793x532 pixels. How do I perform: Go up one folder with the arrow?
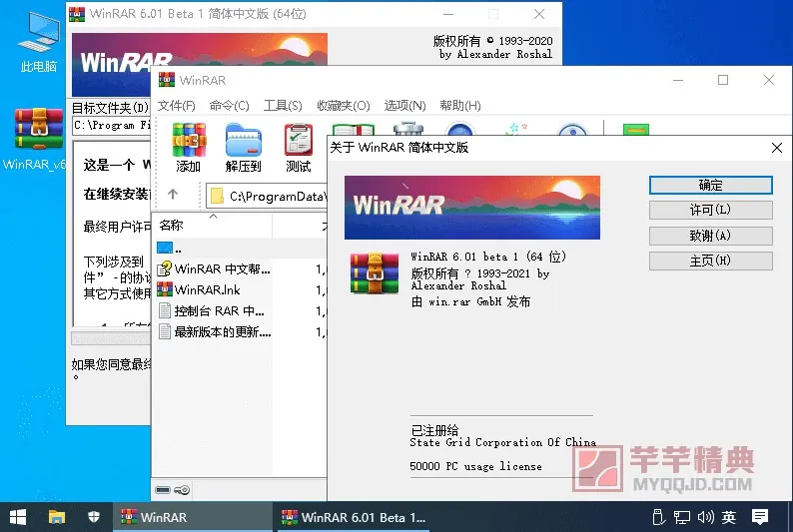pyautogui.click(x=173, y=195)
